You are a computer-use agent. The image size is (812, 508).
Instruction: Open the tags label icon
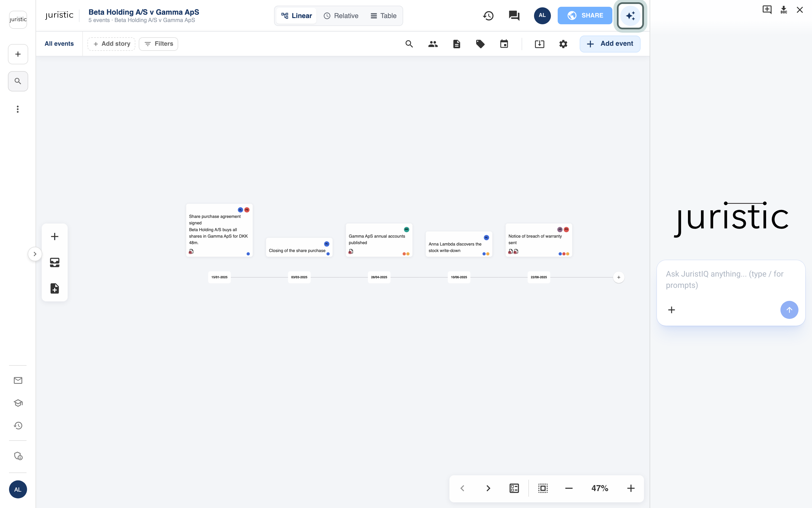point(480,44)
